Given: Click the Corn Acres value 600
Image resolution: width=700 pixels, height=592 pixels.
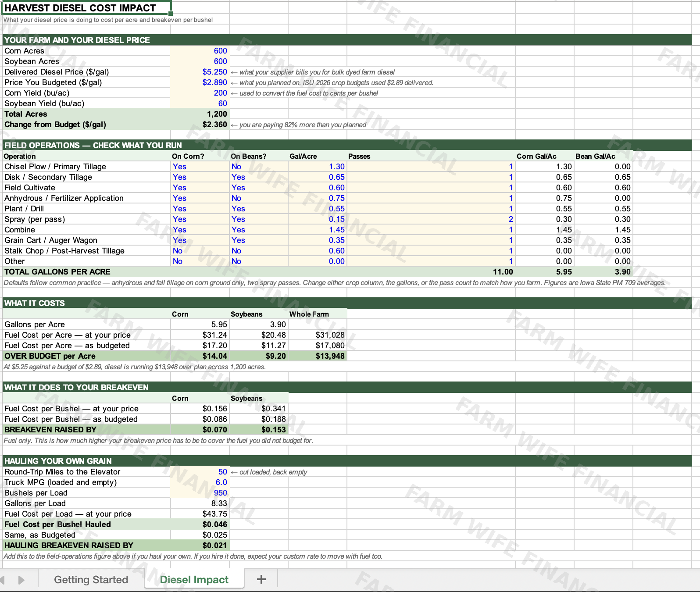Looking at the screenshot, I should pyautogui.click(x=200, y=51).
